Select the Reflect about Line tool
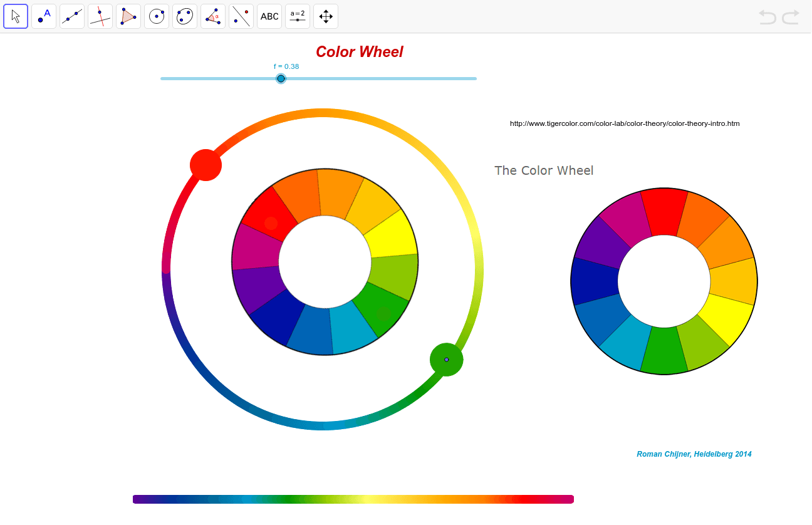The height and width of the screenshot is (525, 812). click(x=241, y=16)
